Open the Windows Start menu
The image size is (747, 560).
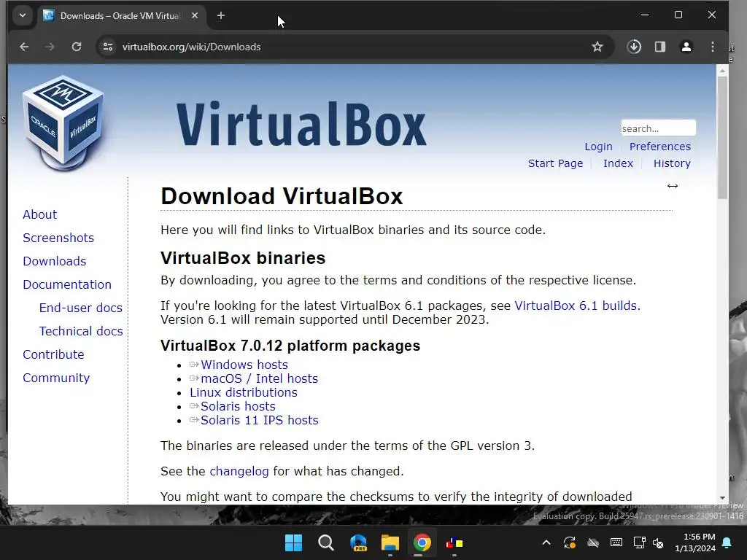pyautogui.click(x=293, y=542)
